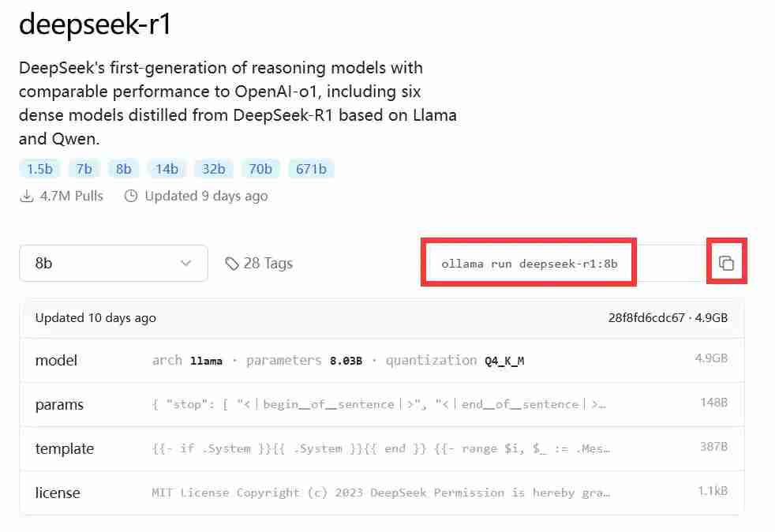Click the deepseek-r1 page title
The image size is (775, 532).
(95, 24)
